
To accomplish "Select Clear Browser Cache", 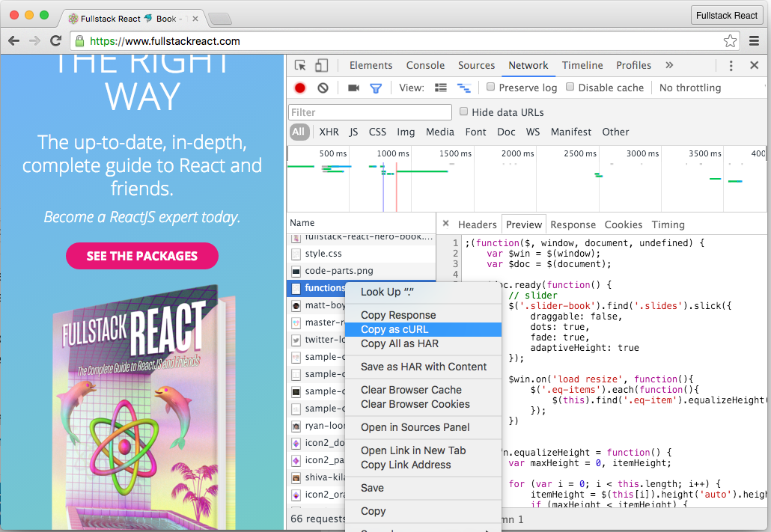I will tap(423, 390).
